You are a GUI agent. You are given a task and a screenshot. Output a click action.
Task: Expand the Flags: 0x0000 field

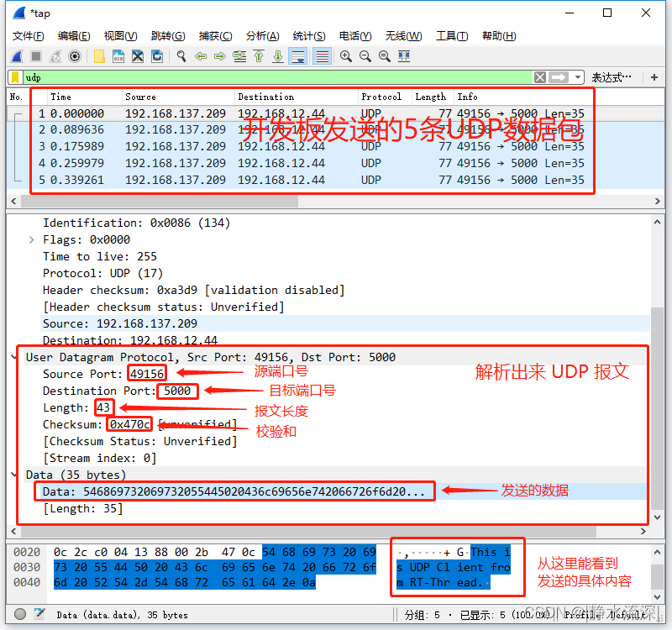click(32, 239)
